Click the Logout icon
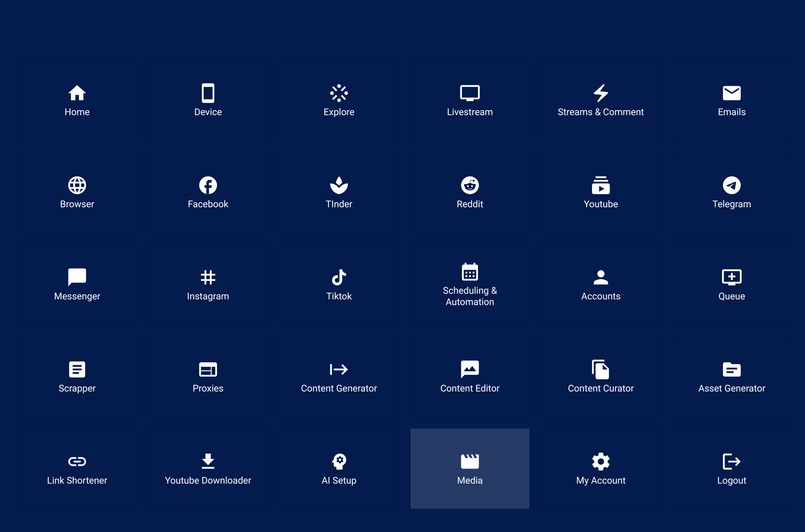 pos(731,462)
